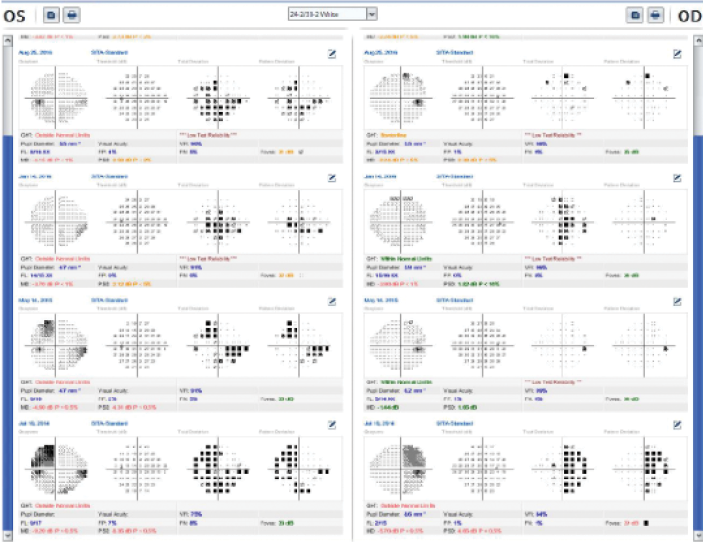
Task: Open the 24-2/30-2 White test pattern dropdown
Action: click(372, 14)
